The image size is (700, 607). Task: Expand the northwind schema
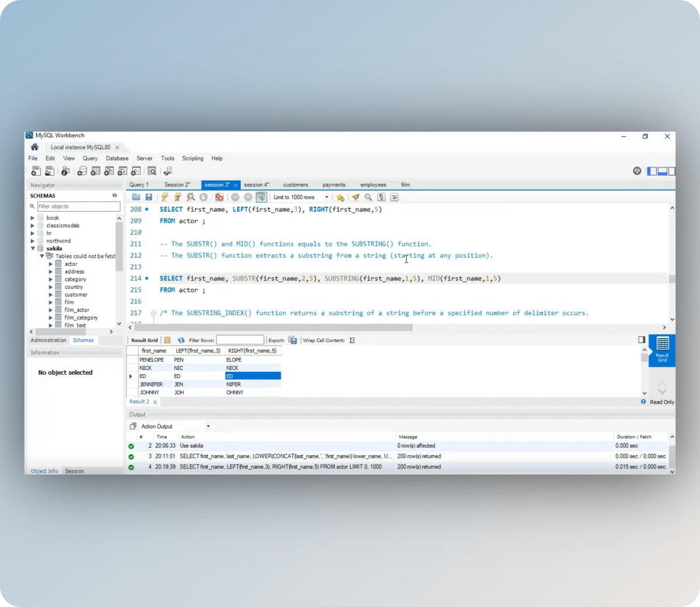33,240
